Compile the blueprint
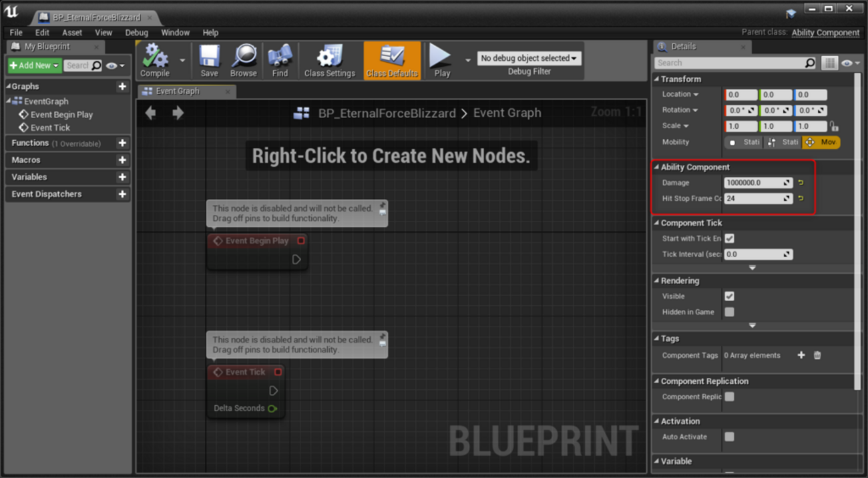 click(x=155, y=61)
